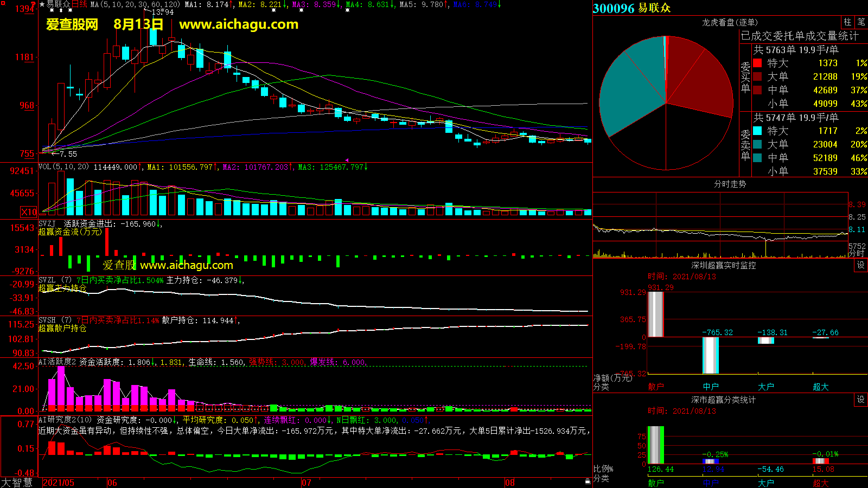Click the 大智慧 logo at bottom-left
Viewport: 868px width, 488px height.
pos(17,483)
